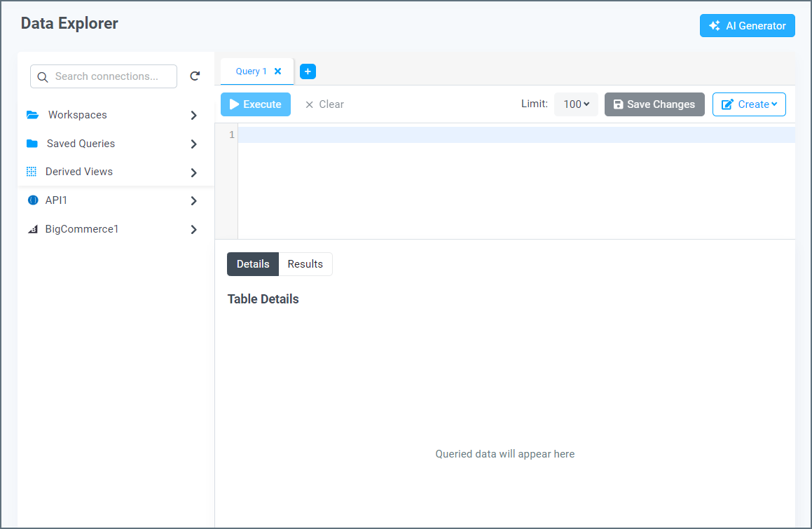Open the AI Generator

click(x=748, y=25)
